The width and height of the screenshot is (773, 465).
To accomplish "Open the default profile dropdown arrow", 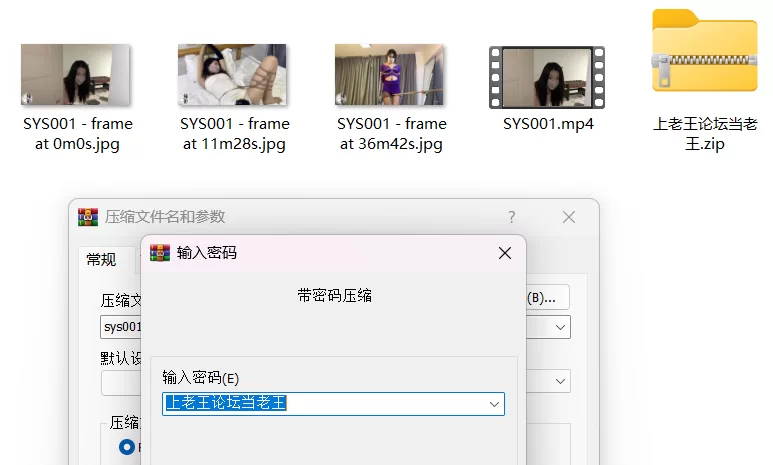I will (x=560, y=381).
